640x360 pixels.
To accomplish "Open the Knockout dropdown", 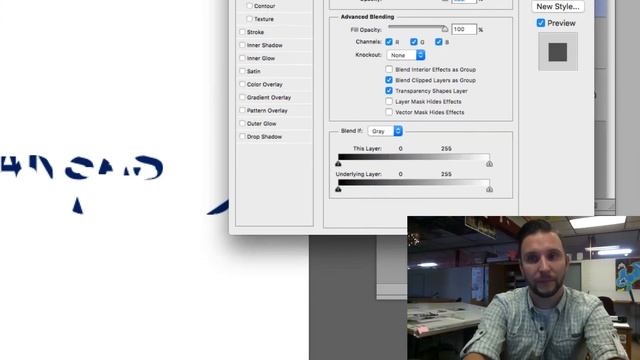I will click(x=406, y=55).
